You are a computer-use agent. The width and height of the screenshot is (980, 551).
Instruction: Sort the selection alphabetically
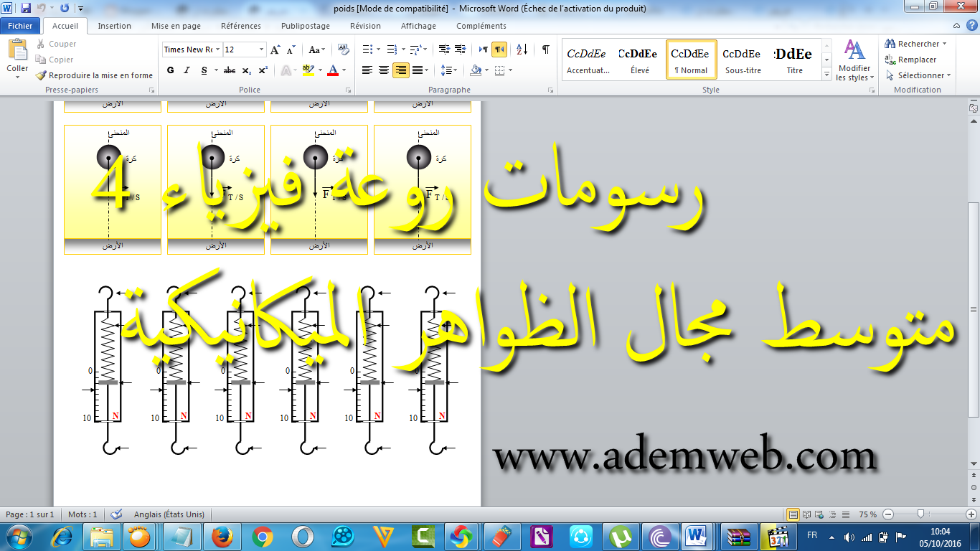click(522, 50)
